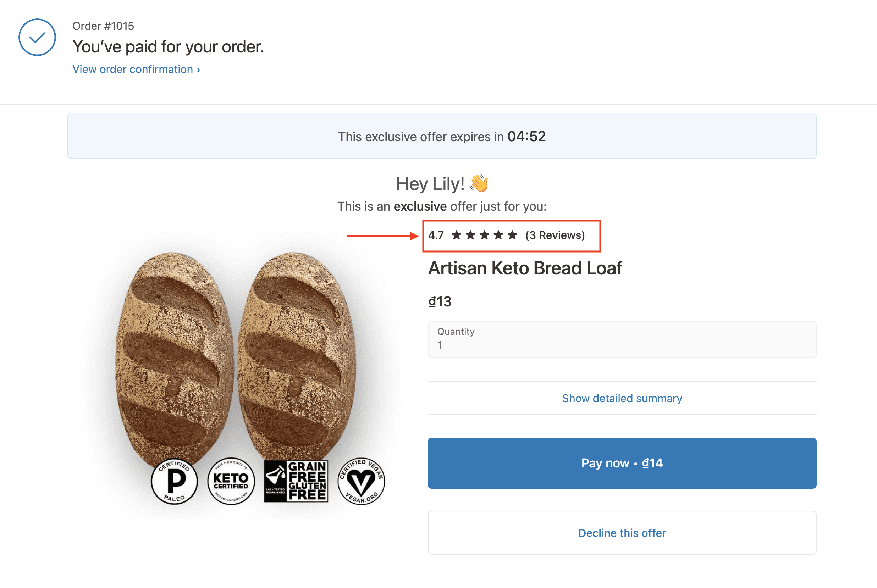877x588 pixels.
Task: Click the fifth rating star
Action: click(512, 235)
